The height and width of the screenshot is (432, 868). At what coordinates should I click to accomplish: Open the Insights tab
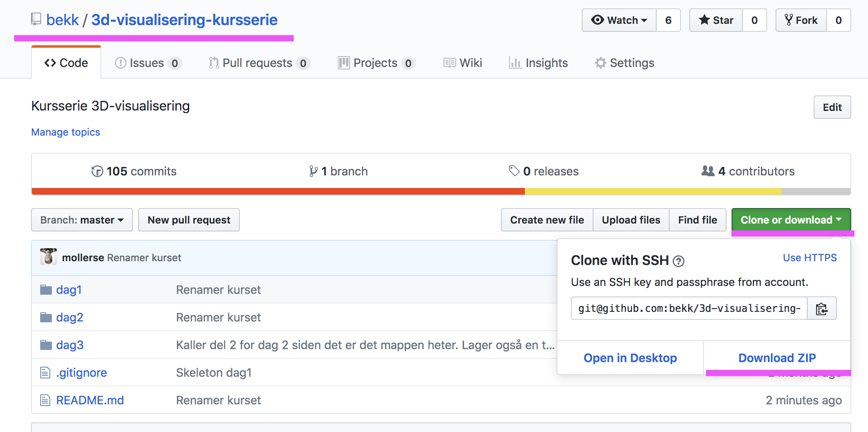click(538, 63)
